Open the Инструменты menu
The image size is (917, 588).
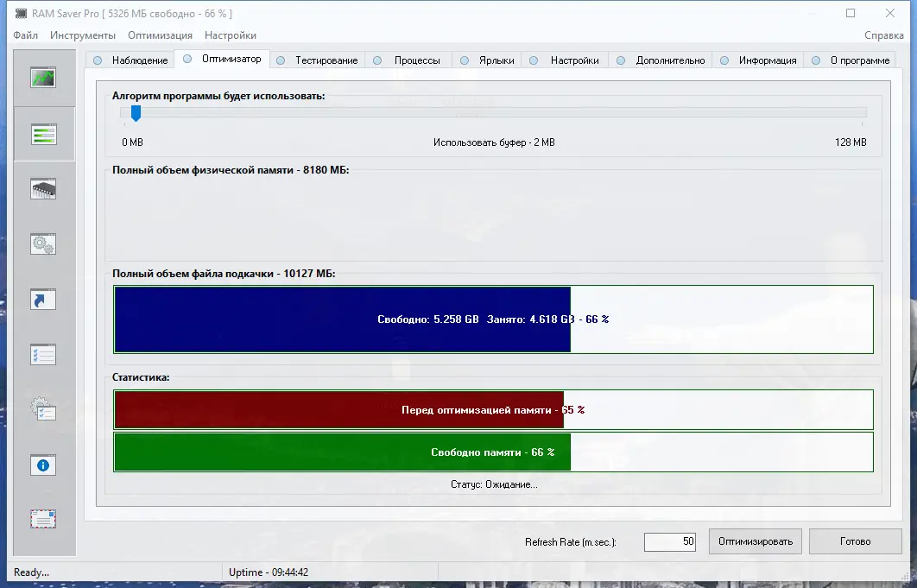click(x=82, y=35)
